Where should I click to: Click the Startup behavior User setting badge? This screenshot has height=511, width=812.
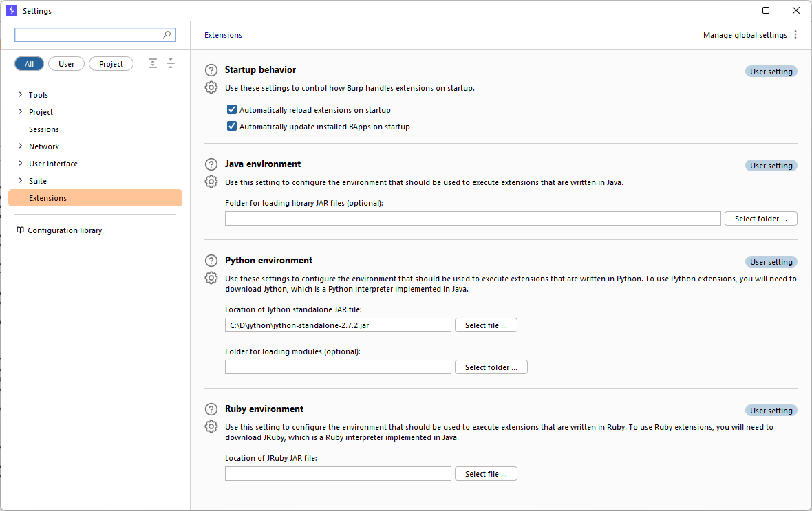point(771,72)
